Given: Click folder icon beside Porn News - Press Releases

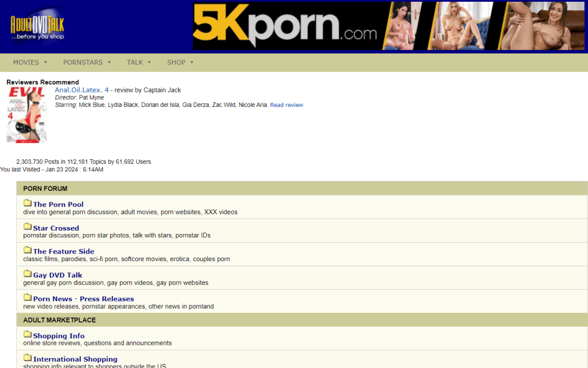Looking at the screenshot, I should click(x=28, y=297).
